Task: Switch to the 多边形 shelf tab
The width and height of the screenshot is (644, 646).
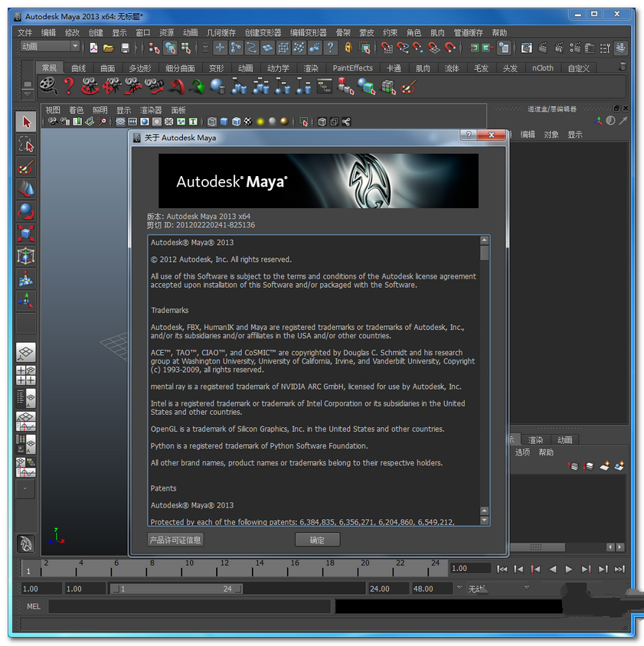Action: [140, 68]
